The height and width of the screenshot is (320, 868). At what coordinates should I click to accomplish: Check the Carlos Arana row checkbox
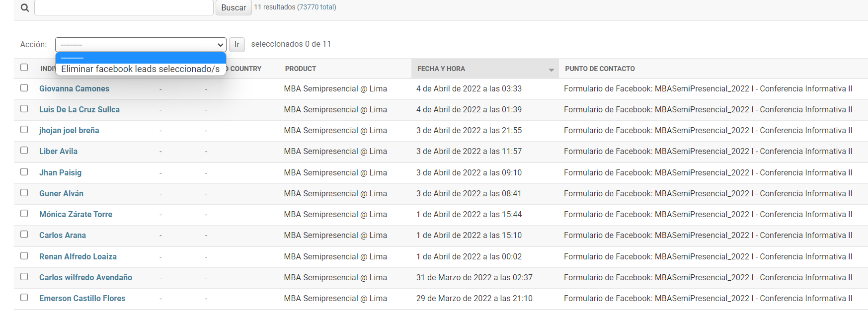[24, 234]
